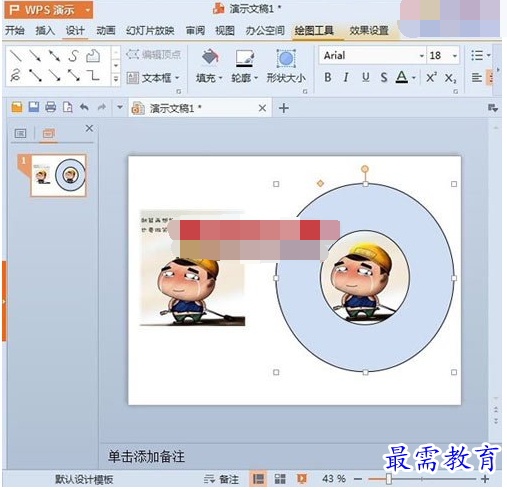Screen dimensions: 507x490
Task: Switch to outline pane tab
Action: (x=20, y=134)
